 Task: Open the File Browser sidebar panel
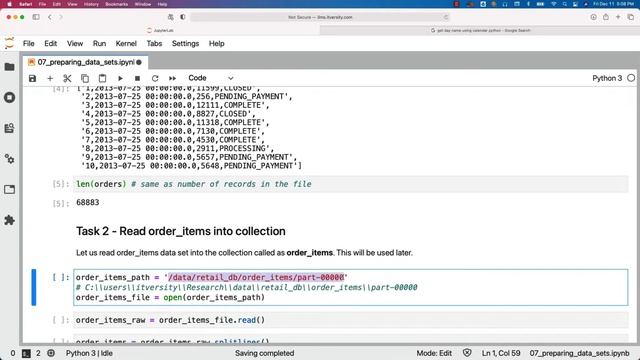point(9,67)
